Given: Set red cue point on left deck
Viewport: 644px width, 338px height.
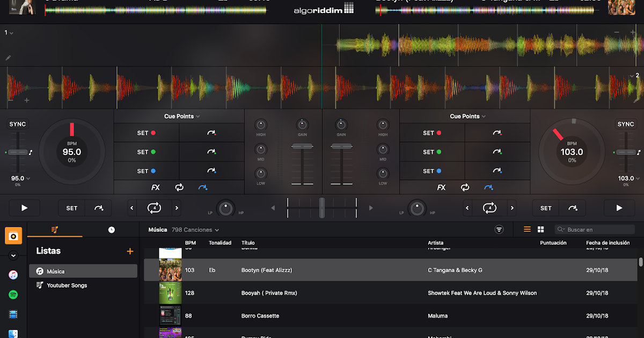Looking at the screenshot, I should click(x=147, y=133).
